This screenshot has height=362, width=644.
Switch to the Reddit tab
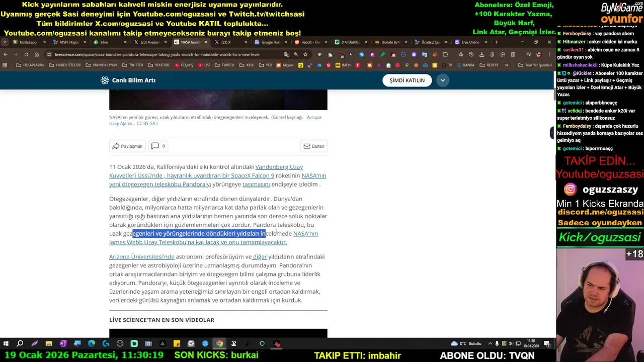310,42
